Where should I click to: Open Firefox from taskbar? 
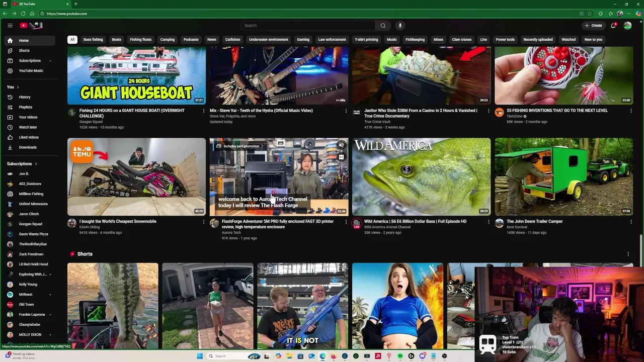[x=334, y=356]
